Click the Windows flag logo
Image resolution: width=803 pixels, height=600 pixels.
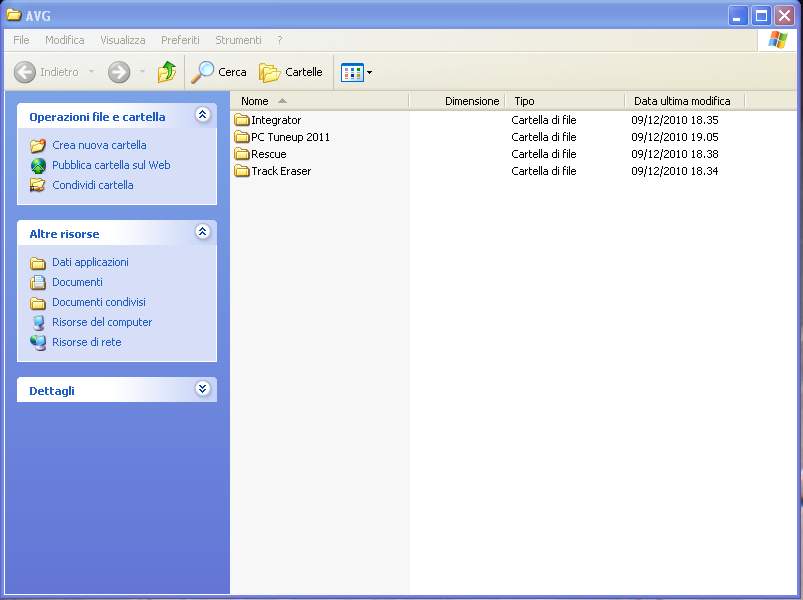(x=777, y=39)
